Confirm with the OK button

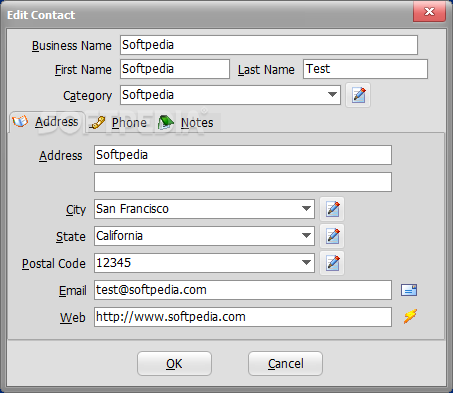pos(174,364)
